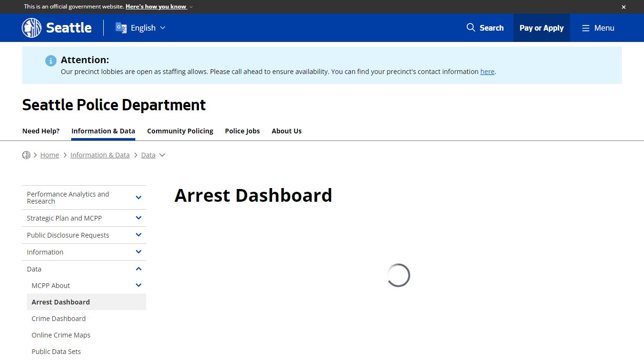The height and width of the screenshot is (362, 644).
Task: Open MCPP About sidebar link
Action: coord(50,286)
